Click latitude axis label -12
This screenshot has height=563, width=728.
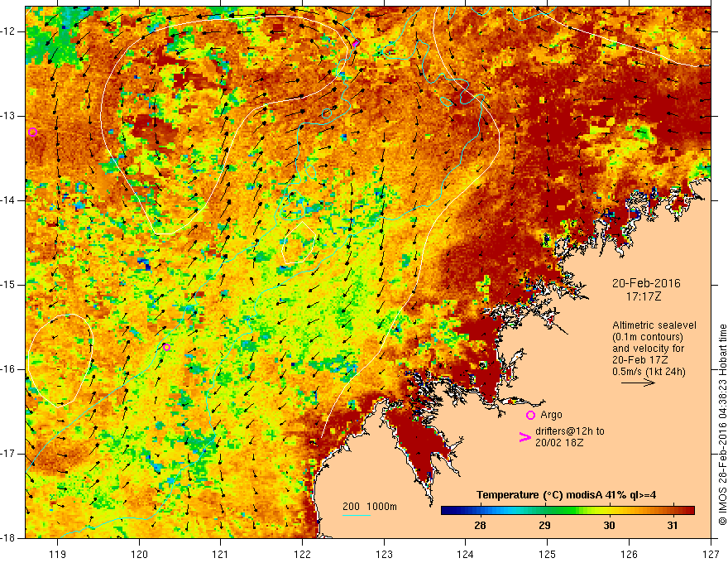tap(7, 31)
